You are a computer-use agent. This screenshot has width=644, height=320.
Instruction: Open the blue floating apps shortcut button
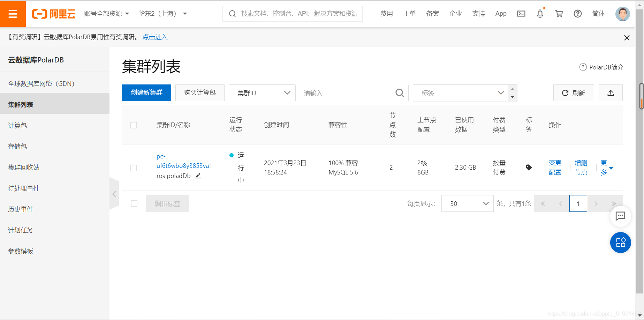point(621,243)
